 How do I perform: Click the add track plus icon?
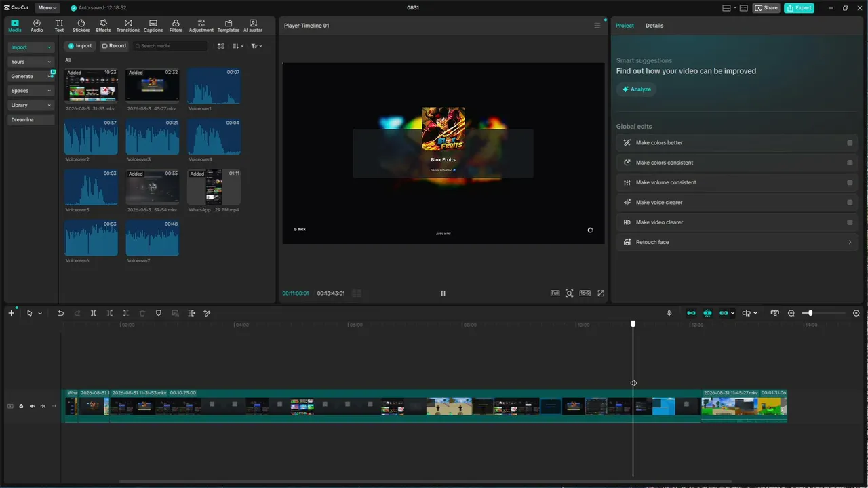(x=11, y=313)
